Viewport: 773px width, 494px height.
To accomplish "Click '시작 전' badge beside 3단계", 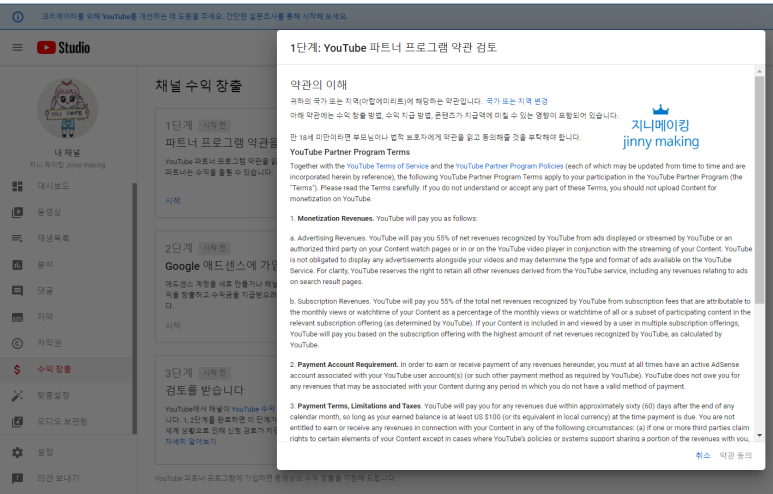I will 214,373.
